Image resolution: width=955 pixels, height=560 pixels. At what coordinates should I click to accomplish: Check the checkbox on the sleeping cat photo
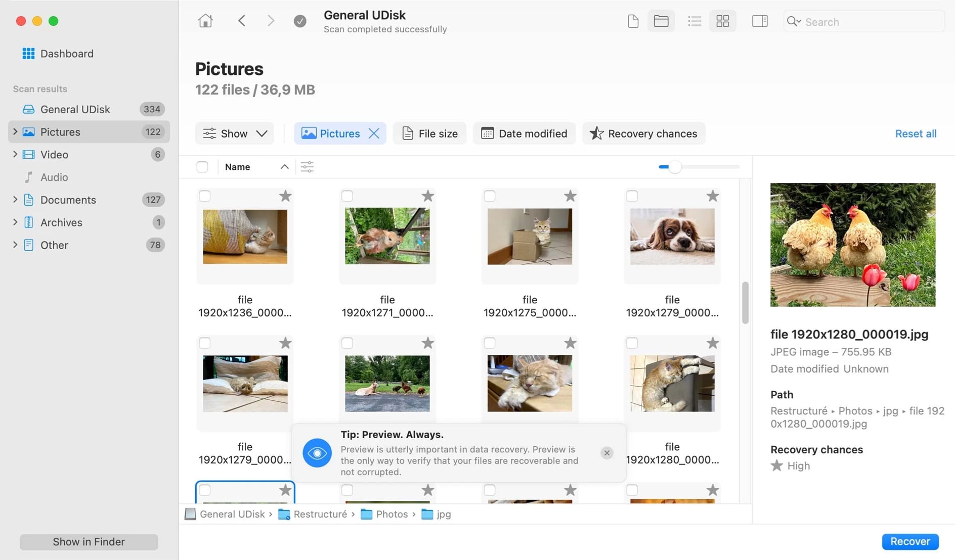490,343
